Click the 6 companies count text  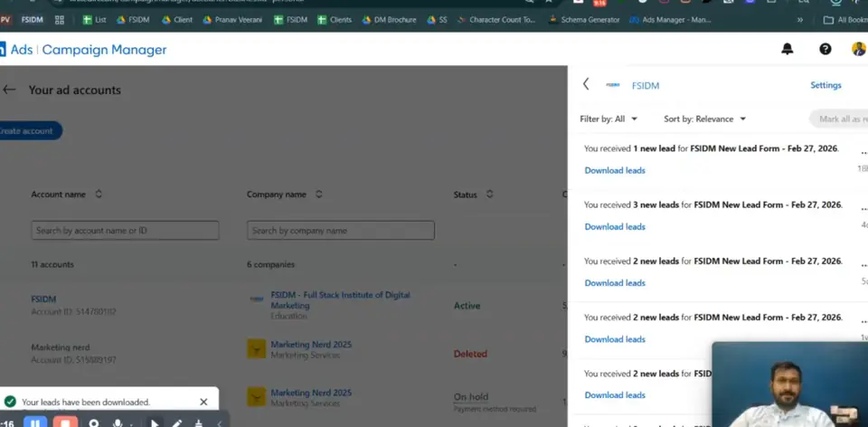coord(270,265)
